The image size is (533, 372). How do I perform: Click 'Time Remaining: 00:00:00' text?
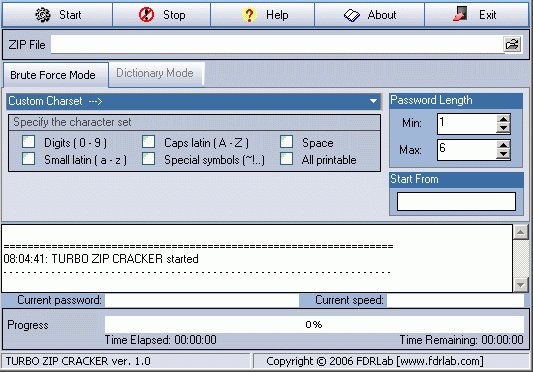[x=461, y=340]
